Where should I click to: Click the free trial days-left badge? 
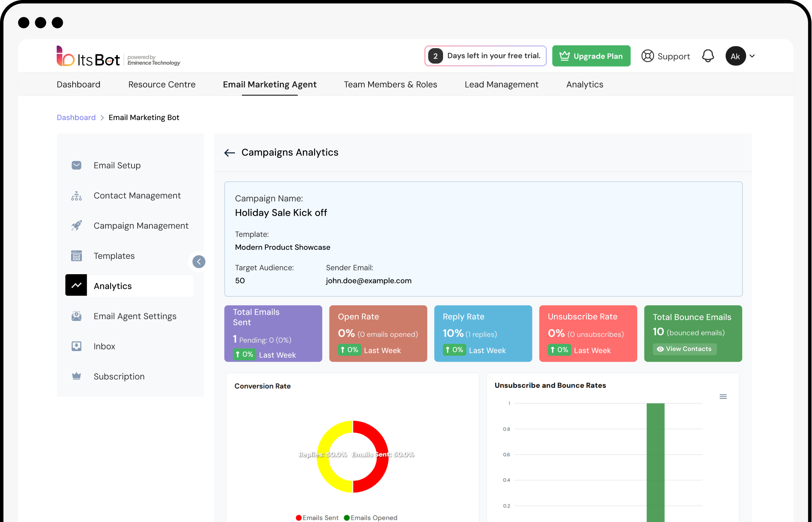coord(485,56)
